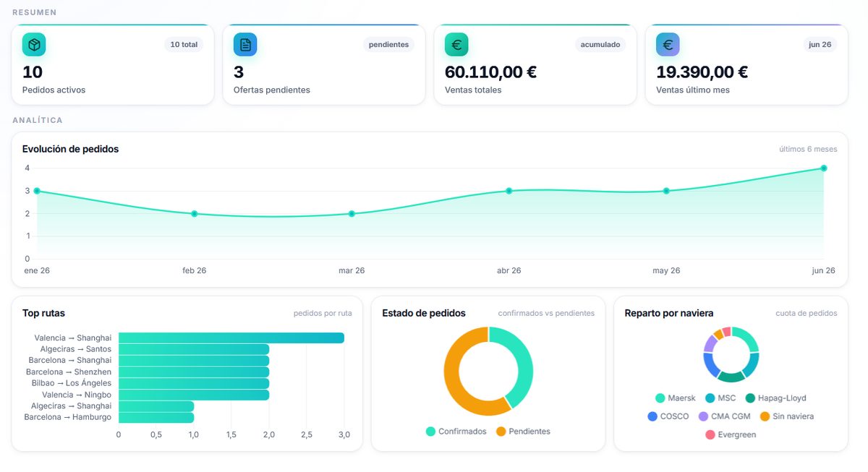The image size is (868, 472).
Task: Click the 'cuota de pedidos' subtitle
Action: 807,314
